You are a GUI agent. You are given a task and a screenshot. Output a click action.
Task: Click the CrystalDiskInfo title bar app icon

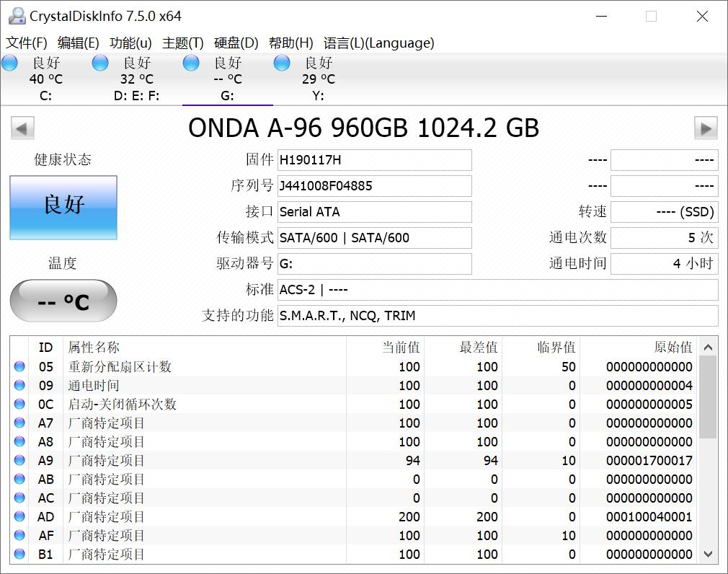16,15
